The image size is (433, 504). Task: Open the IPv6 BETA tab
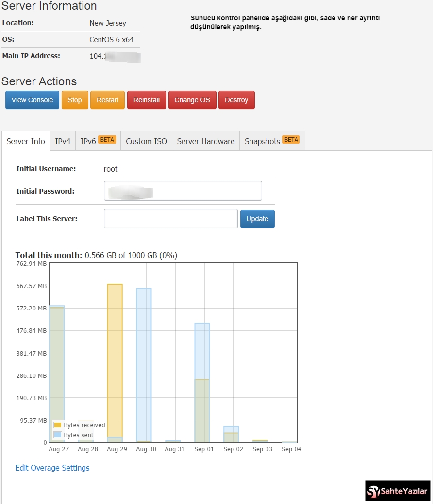pos(98,141)
